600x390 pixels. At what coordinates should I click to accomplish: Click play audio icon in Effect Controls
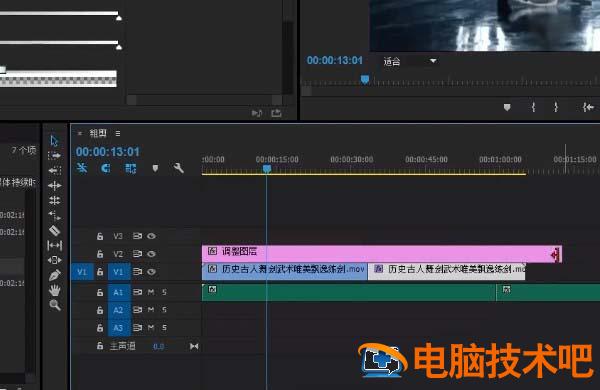(257, 113)
